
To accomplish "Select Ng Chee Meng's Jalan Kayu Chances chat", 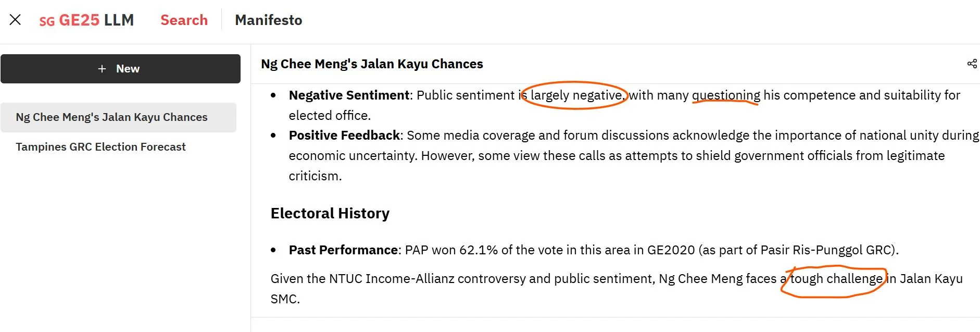I will [118, 117].
